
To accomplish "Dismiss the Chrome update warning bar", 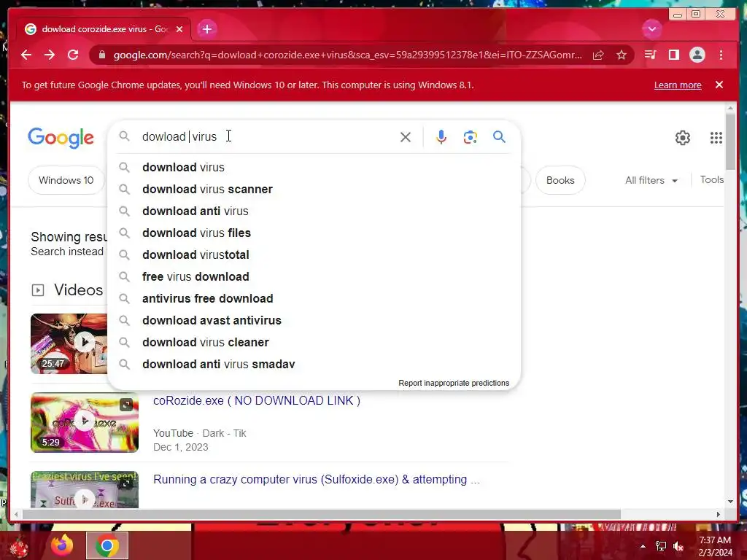I will 719,85.
